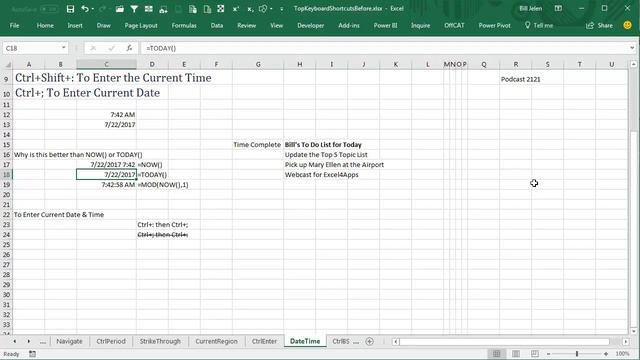Select cell containing 'Podcast 2121'

[516, 78]
